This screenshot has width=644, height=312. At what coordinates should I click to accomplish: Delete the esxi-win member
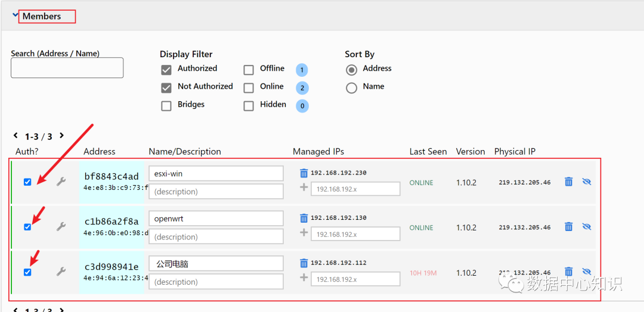[569, 182]
